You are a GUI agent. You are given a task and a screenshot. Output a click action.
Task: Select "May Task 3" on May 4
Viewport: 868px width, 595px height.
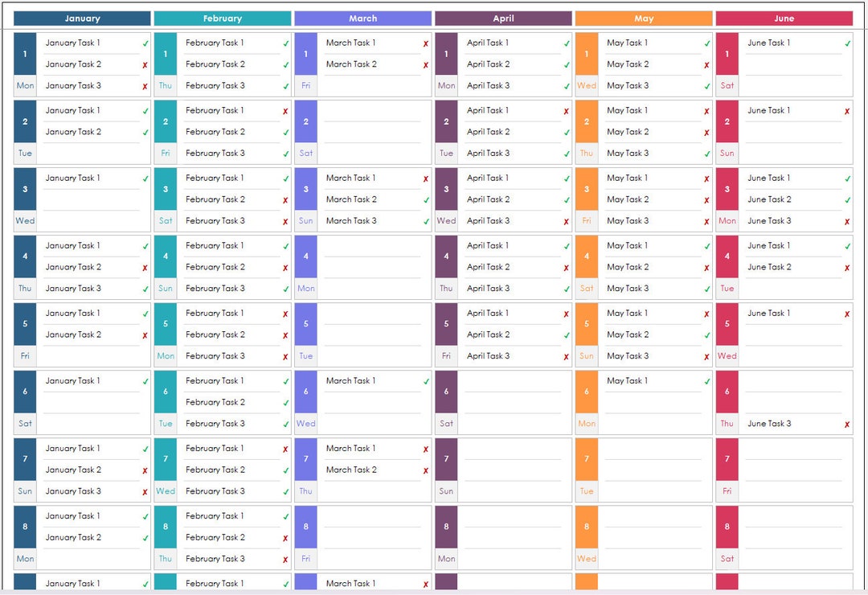(628, 288)
